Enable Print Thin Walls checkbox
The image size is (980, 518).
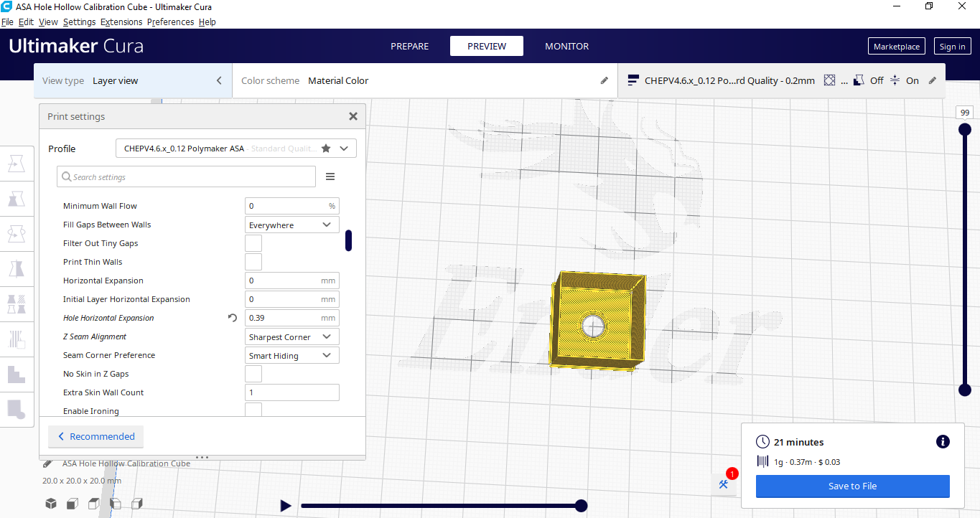[x=253, y=262]
